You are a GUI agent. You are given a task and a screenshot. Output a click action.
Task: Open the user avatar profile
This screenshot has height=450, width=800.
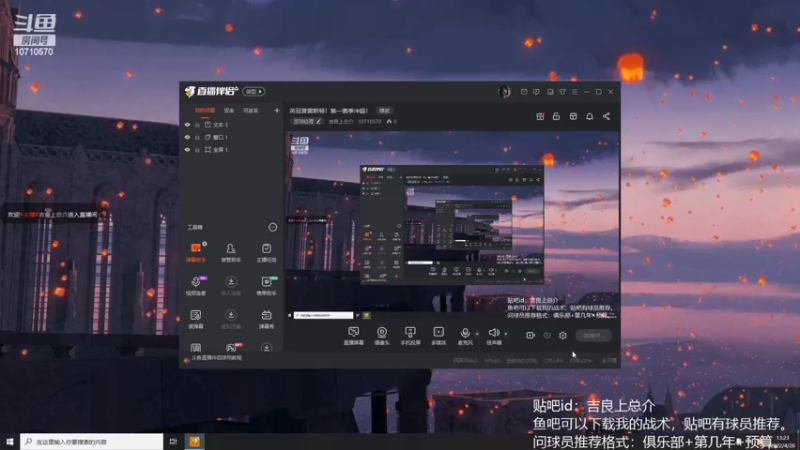(504, 92)
